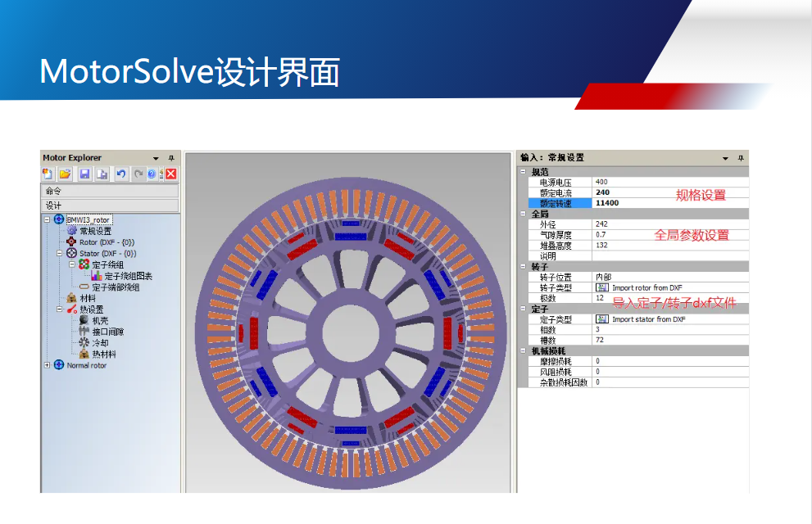The image size is (812, 524).
Task: Click the red X delete icon in toolbar
Action: tap(170, 174)
